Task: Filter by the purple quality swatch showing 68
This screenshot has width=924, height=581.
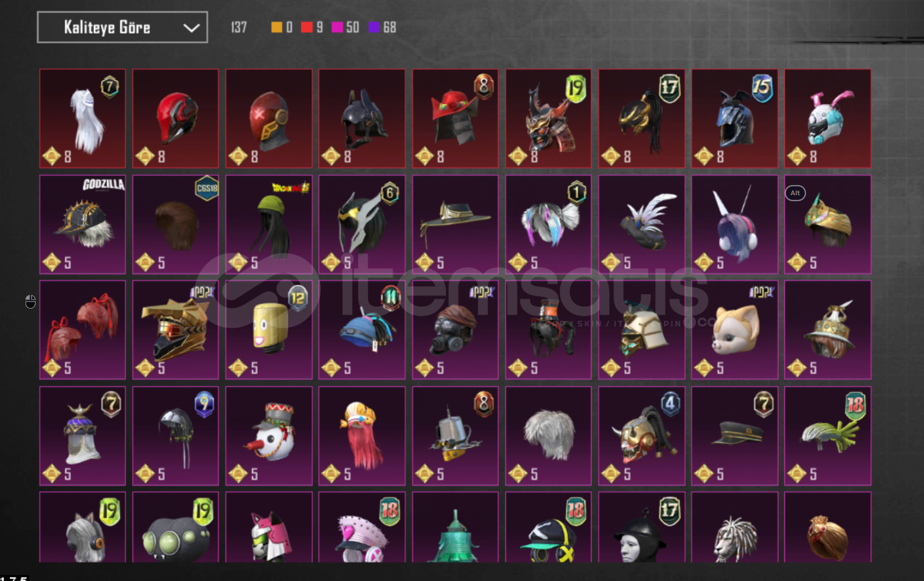Action: coord(374,27)
